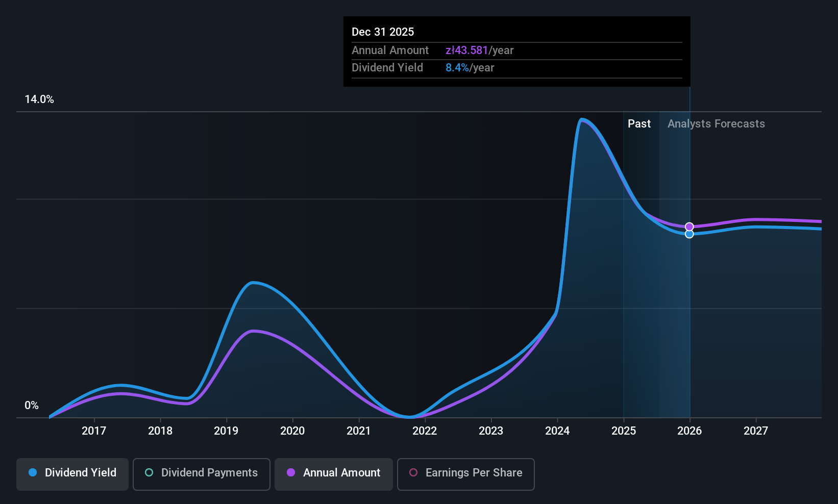Click the 2020 x-axis label
Viewport: 838px width, 504px height.
point(292,431)
